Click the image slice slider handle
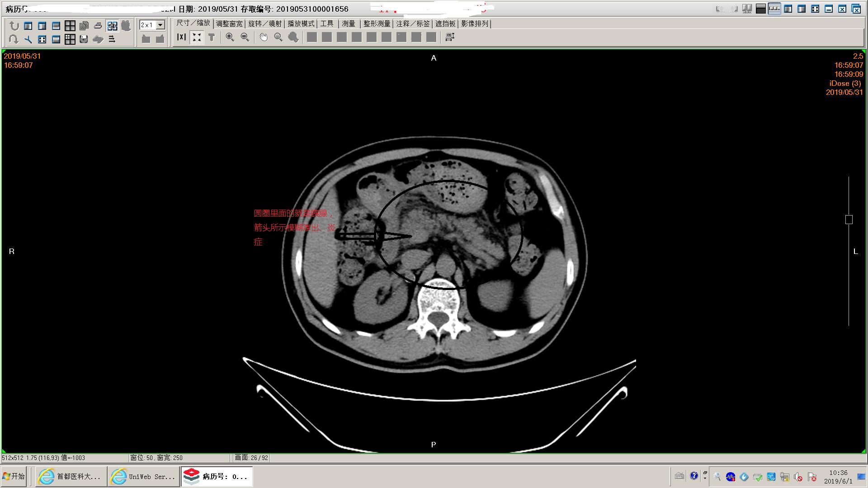Screen dimensions: 868x488 pos(849,220)
